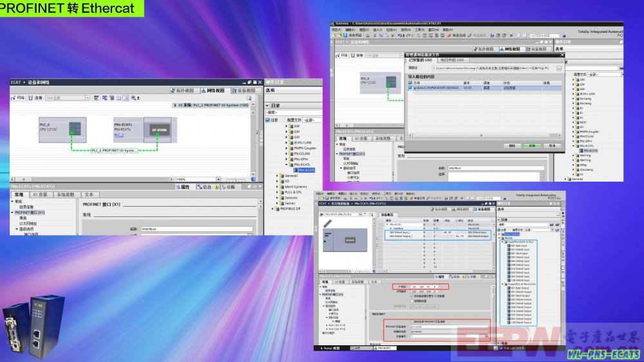The height and width of the screenshot is (362, 644).
Task: Collapse 高级选项 tree node in left window
Action: pos(17,229)
